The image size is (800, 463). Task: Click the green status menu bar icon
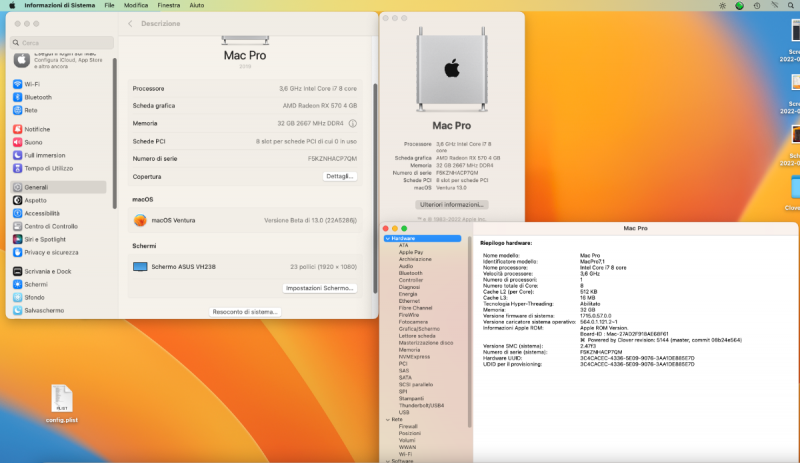[x=739, y=6]
